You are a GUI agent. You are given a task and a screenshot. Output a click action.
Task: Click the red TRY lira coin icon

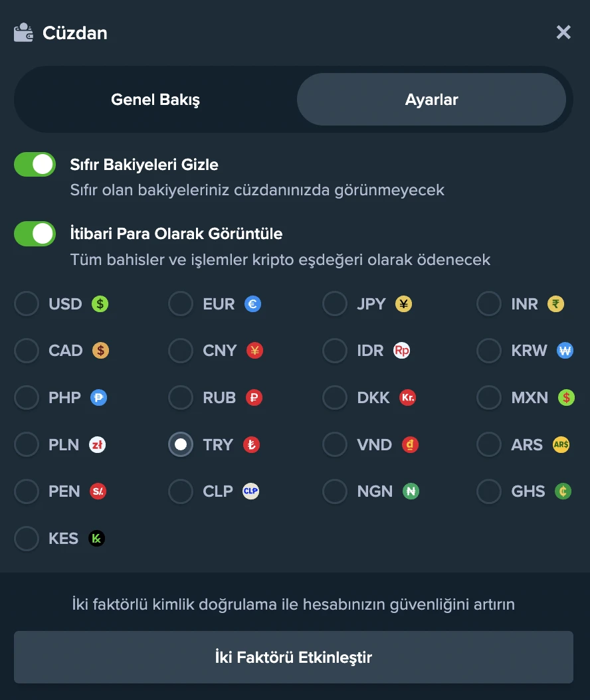pyautogui.click(x=251, y=444)
